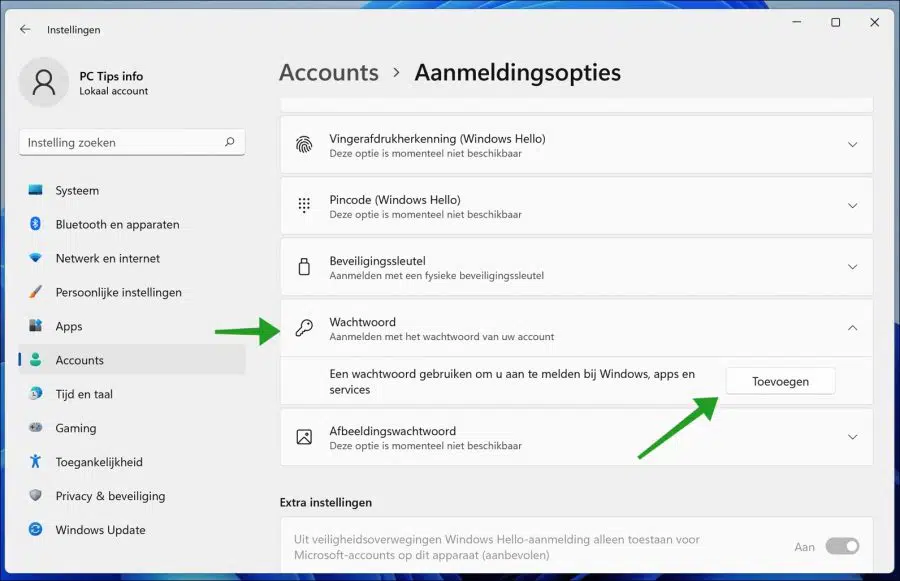Click the Accounts breadcrumb link
Viewport: 900px width, 581px height.
(x=329, y=72)
